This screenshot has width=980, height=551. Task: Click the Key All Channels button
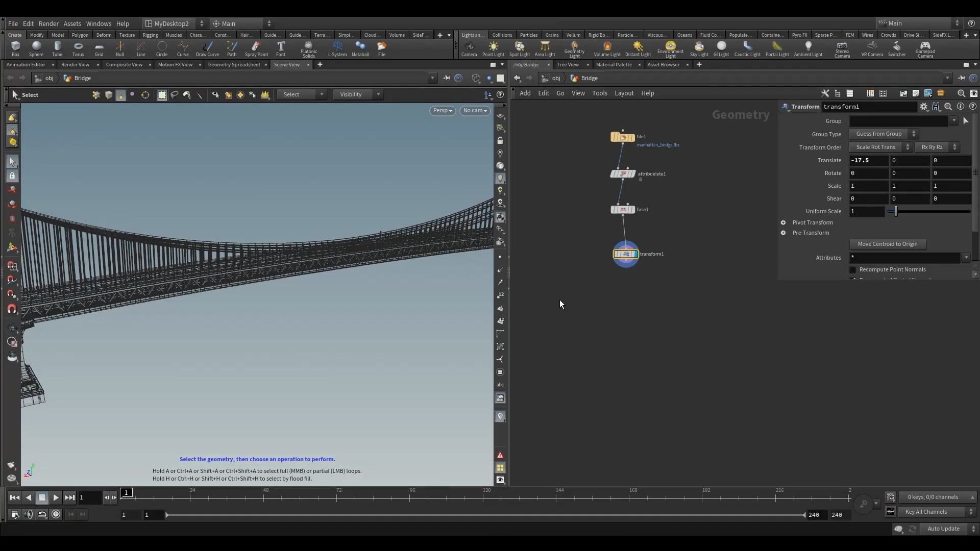tap(927, 511)
